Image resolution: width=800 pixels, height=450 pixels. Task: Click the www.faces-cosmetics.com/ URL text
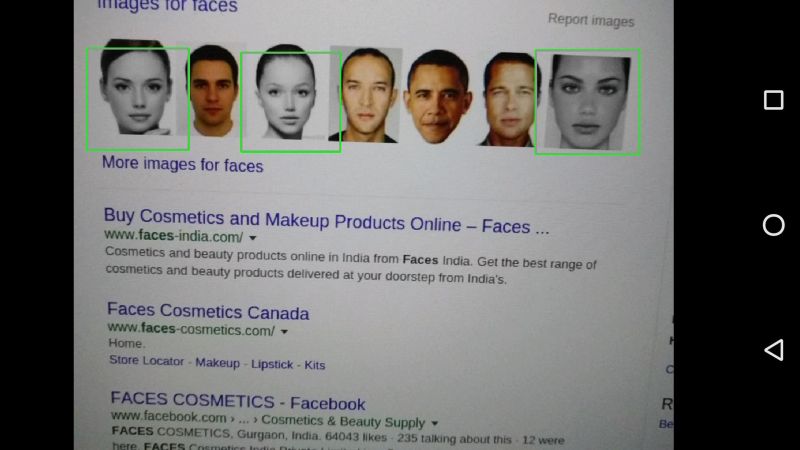tap(191, 329)
